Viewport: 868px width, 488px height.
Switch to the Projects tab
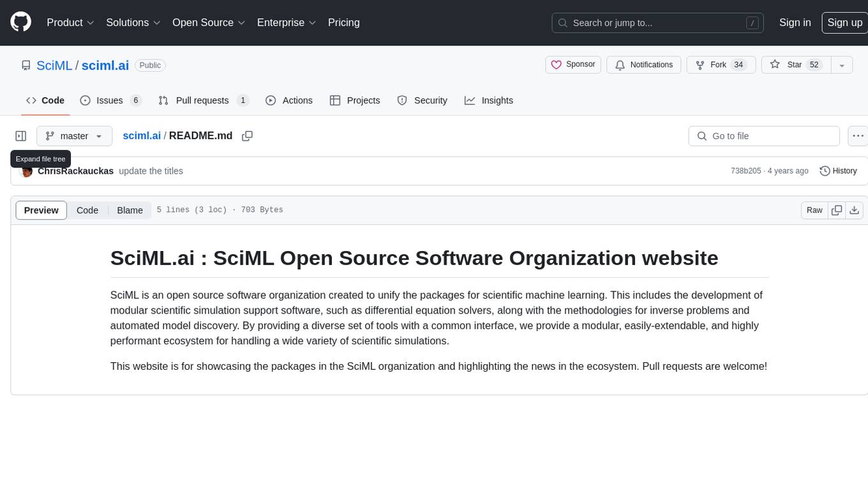355,100
